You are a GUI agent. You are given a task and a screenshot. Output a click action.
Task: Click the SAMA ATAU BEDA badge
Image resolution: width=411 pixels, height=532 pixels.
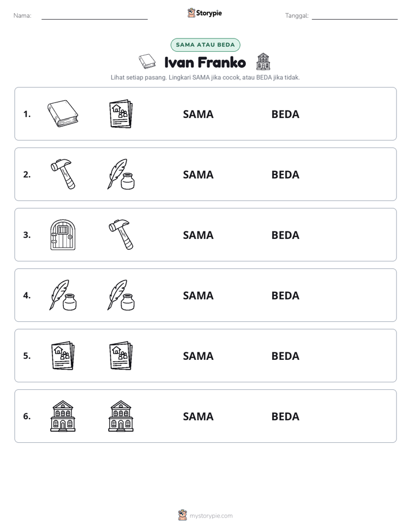click(205, 45)
